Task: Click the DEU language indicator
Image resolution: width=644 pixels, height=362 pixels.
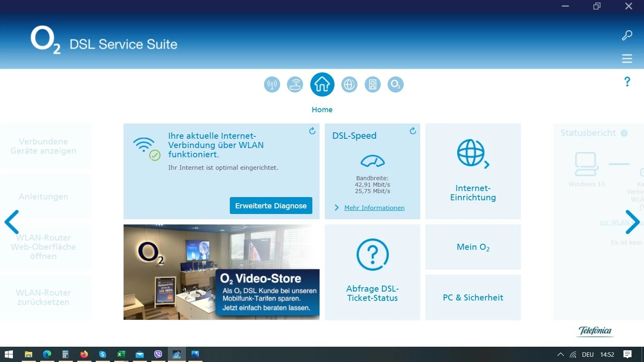Action: [588, 354]
